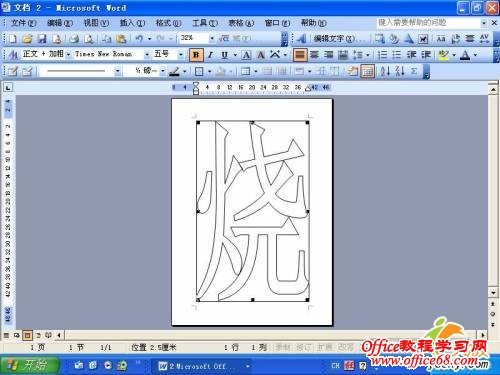Open line weight ½ 磅 dropdown
500x375 pixels.
(163, 71)
